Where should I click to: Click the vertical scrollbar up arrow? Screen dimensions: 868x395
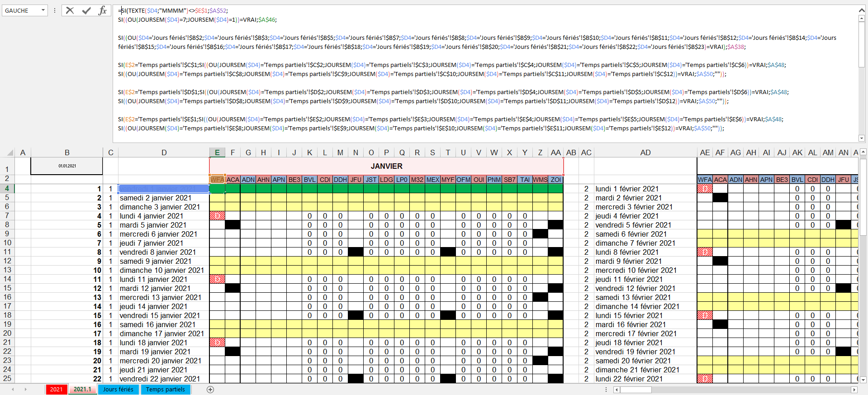tap(863, 152)
